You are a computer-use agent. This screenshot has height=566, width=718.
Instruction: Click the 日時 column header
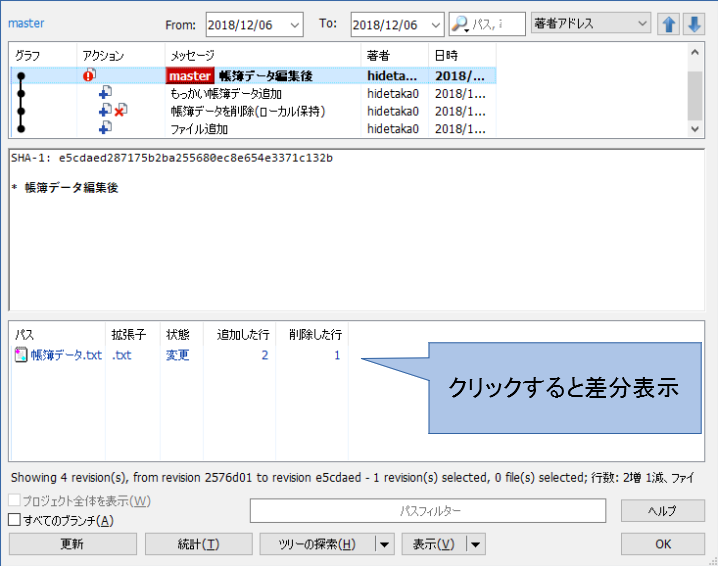(x=462, y=56)
